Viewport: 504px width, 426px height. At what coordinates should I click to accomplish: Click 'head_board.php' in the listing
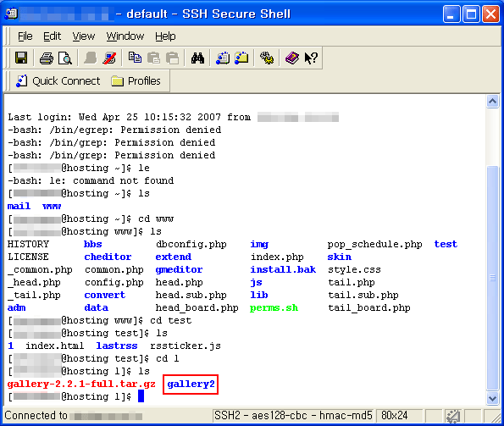tap(197, 307)
